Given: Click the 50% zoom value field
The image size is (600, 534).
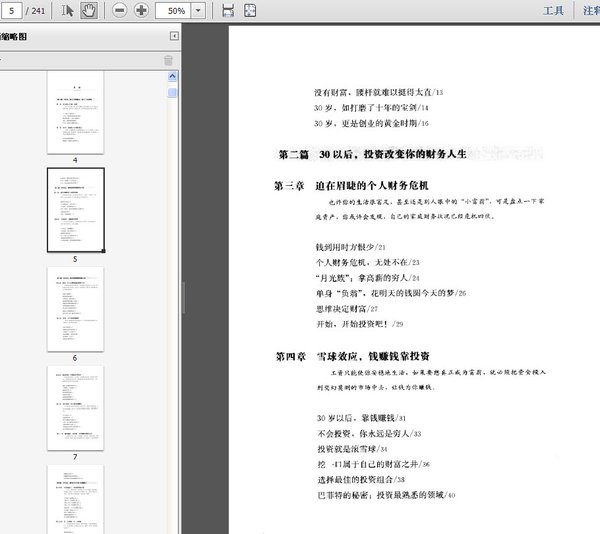Looking at the screenshot, I should (x=174, y=10).
